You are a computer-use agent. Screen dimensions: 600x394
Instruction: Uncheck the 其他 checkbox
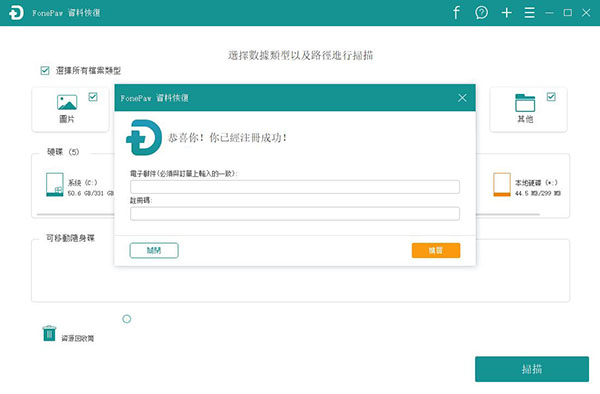coord(551,97)
